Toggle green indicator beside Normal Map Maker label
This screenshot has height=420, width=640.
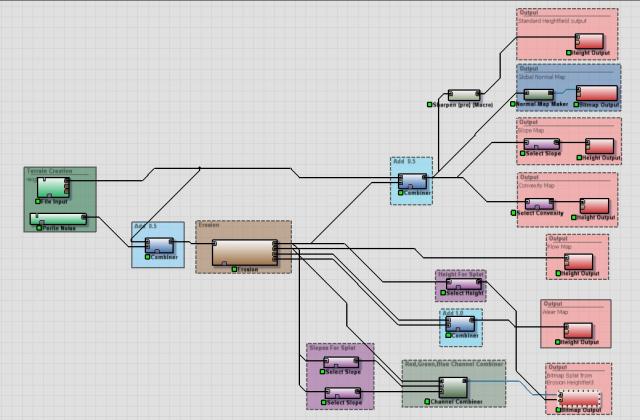coord(513,104)
